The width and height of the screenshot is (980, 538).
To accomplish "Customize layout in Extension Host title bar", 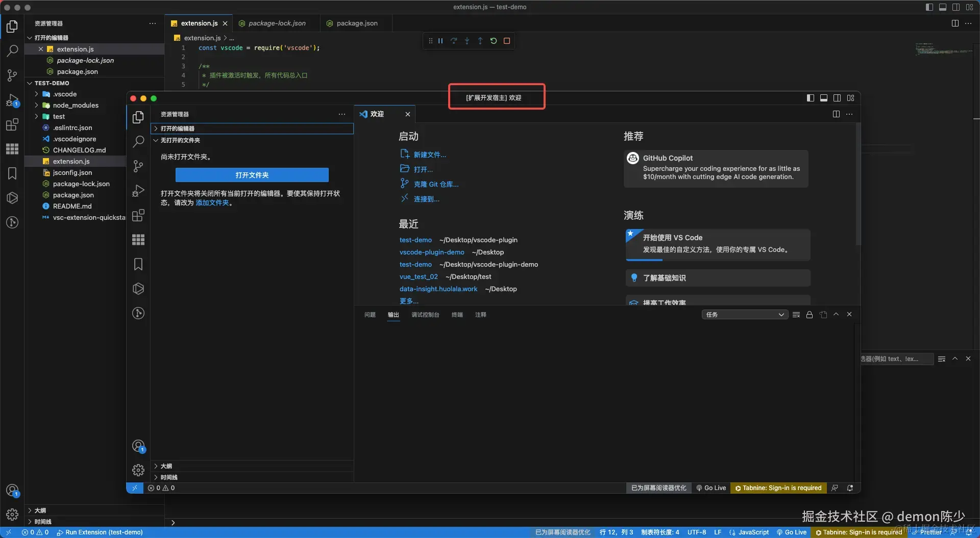I will point(850,98).
